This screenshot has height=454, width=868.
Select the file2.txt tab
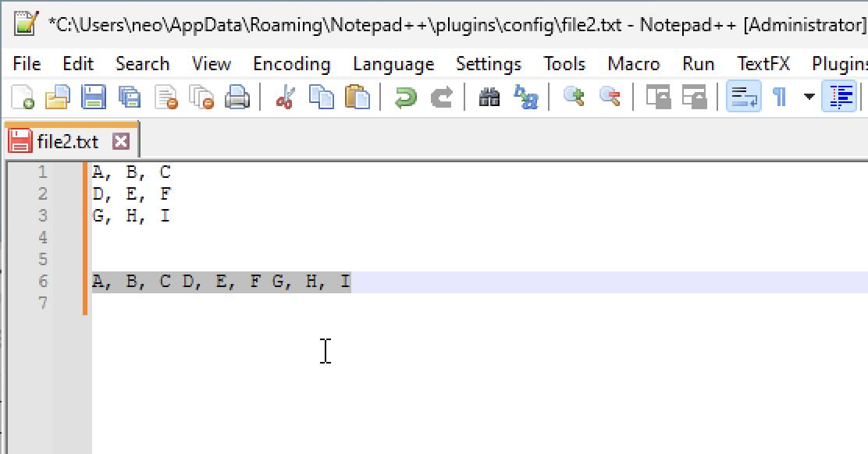tap(66, 141)
